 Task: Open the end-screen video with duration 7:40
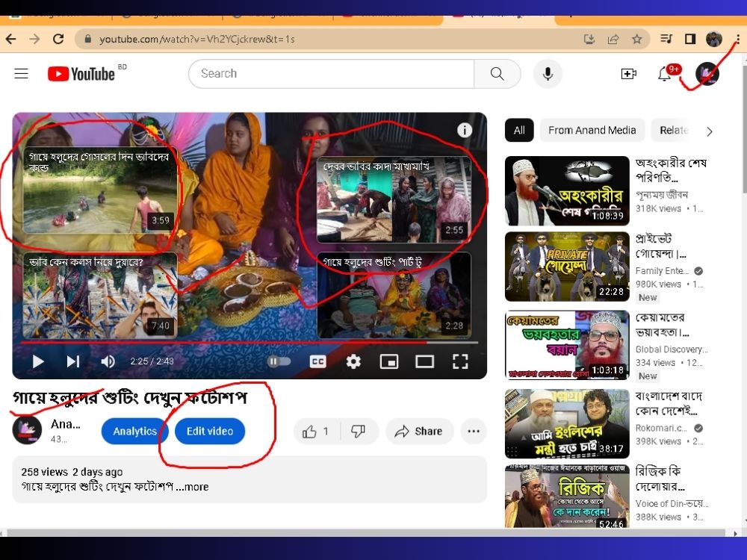click(x=100, y=295)
